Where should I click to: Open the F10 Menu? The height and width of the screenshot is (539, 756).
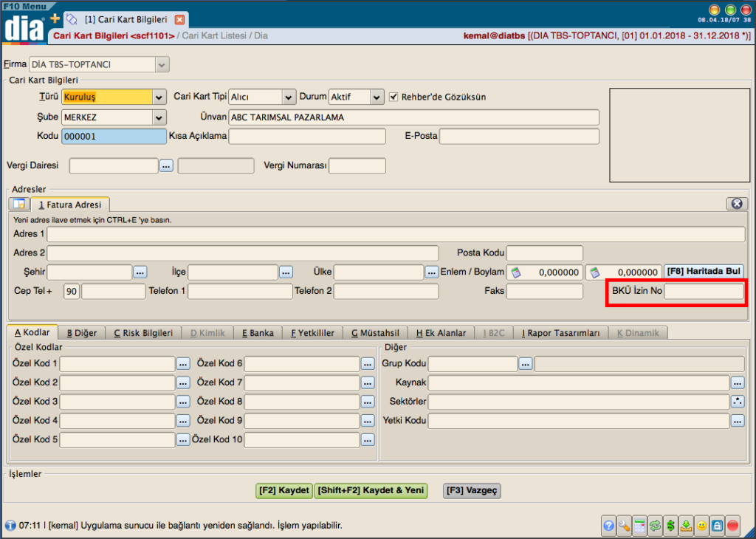(25, 6)
